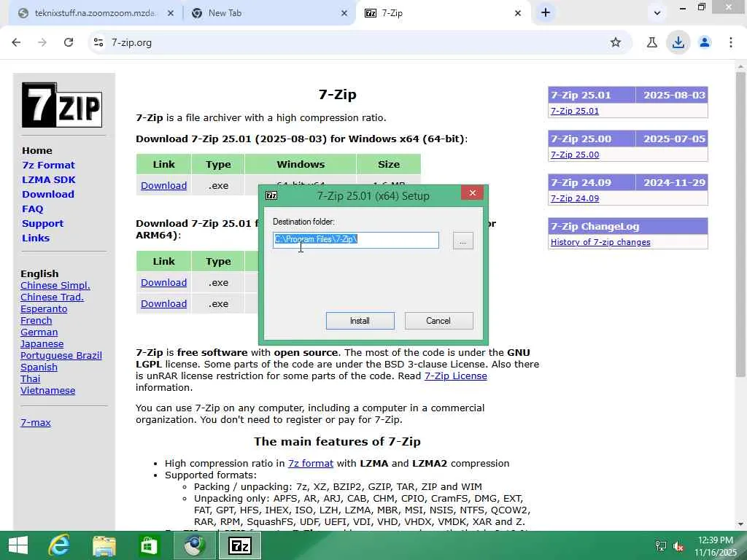Viewport: 747px width, 560px height.
Task: Reload the 7-zip.org page
Action: pos(69,42)
